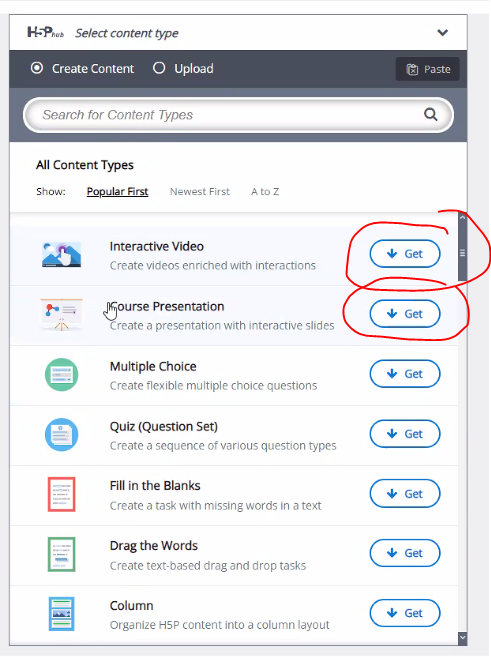Click the Column layout icon
Viewport: 491px width, 657px height.
62,614
